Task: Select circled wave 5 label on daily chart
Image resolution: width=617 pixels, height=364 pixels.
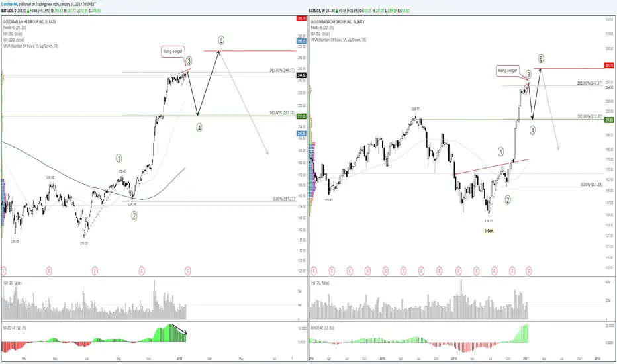Action: click(221, 40)
